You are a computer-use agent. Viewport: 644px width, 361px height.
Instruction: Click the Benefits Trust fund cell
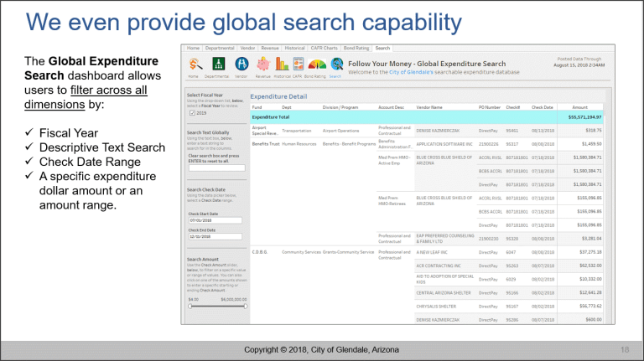[x=265, y=144]
